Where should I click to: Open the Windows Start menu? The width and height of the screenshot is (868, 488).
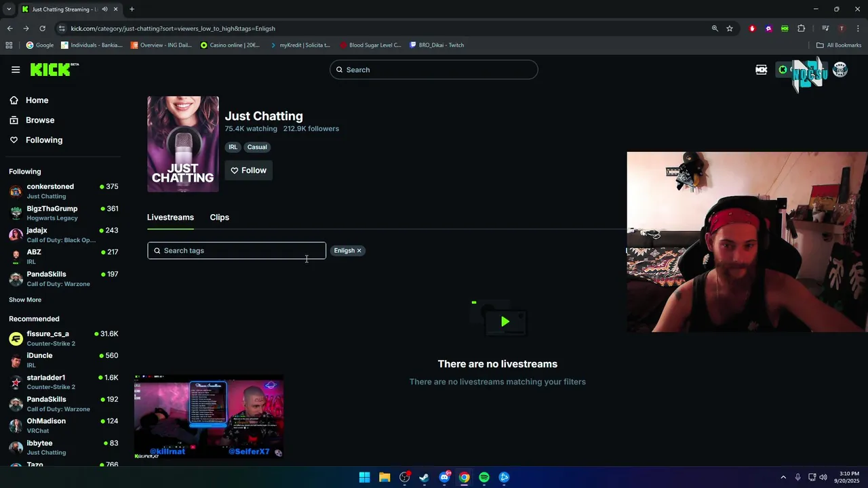pos(364,477)
